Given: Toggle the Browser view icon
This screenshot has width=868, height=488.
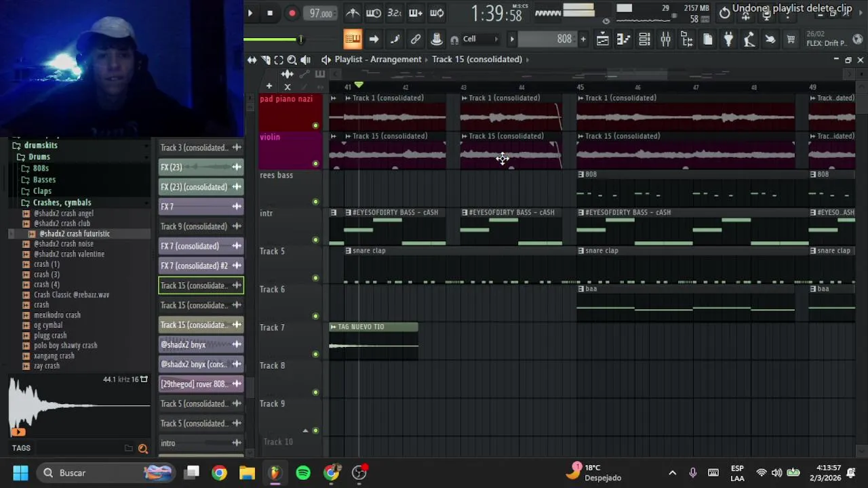Looking at the screenshot, I should (x=686, y=39).
